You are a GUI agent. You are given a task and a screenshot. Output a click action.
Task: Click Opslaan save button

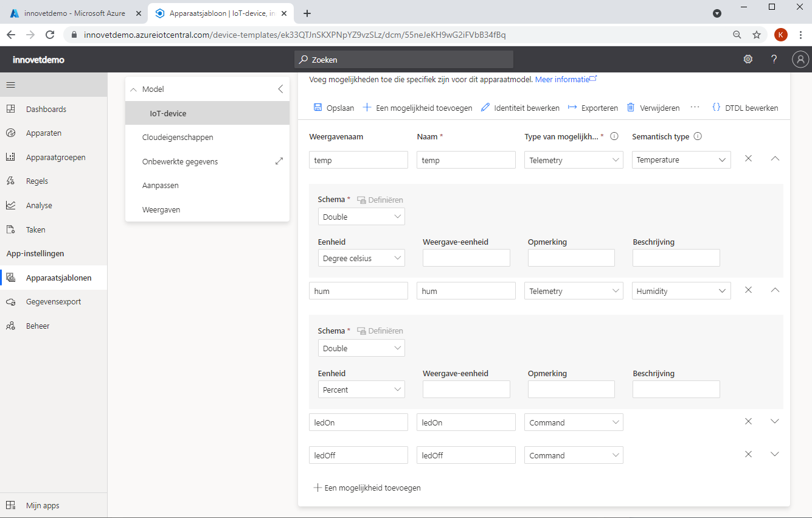(333, 108)
